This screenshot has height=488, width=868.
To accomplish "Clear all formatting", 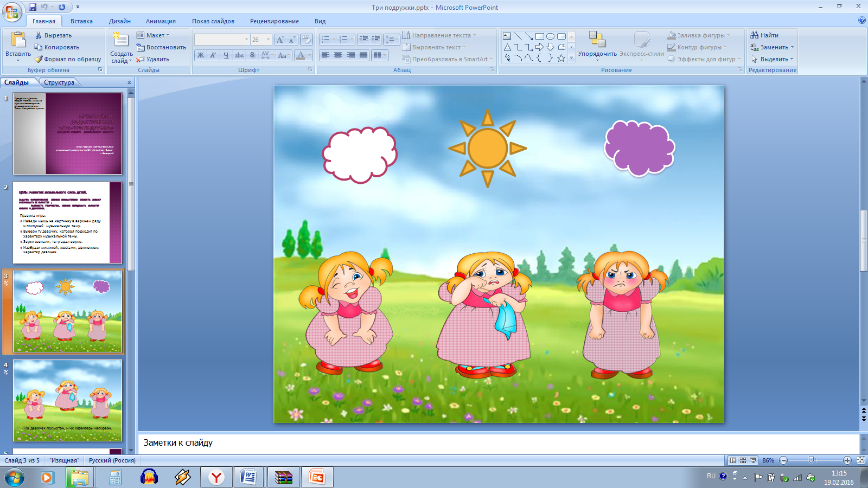I will click(x=307, y=40).
